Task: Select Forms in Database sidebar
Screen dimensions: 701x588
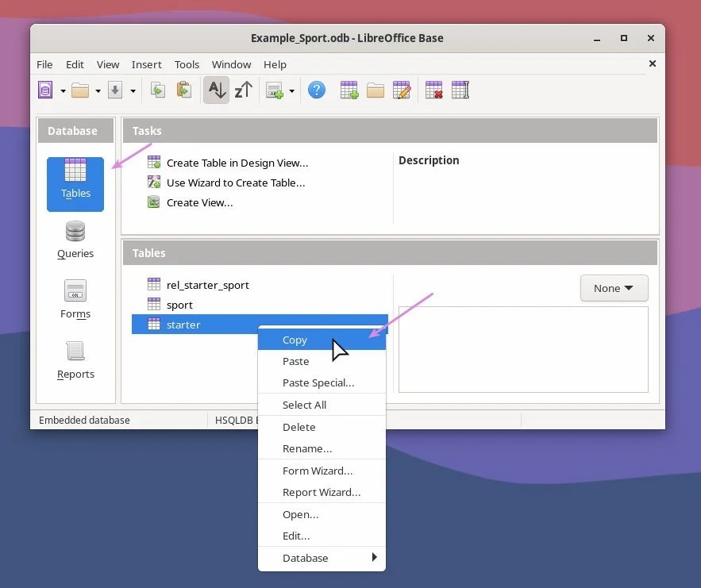Action: pos(75,300)
